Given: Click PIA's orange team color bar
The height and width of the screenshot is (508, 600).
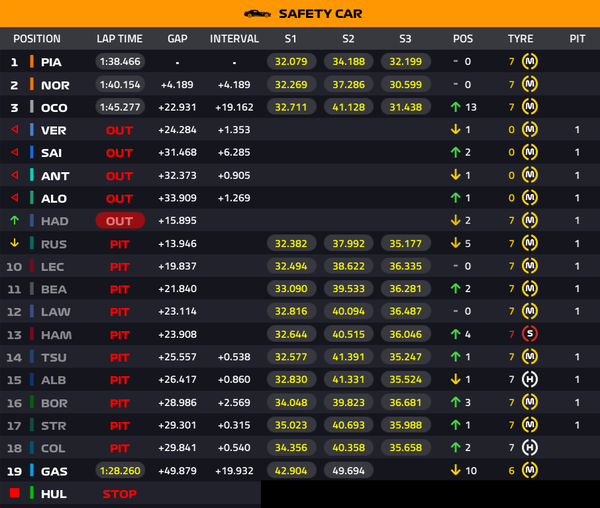Looking at the screenshot, I should [x=32, y=62].
